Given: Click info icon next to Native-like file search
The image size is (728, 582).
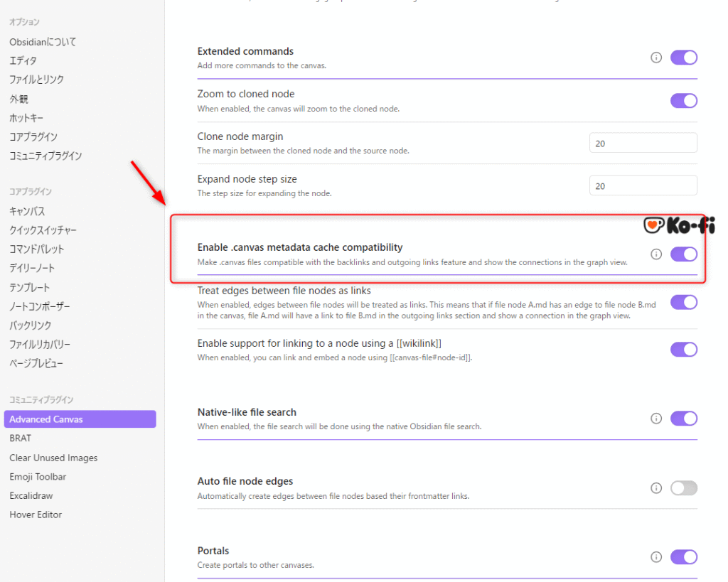Looking at the screenshot, I should click(656, 419).
